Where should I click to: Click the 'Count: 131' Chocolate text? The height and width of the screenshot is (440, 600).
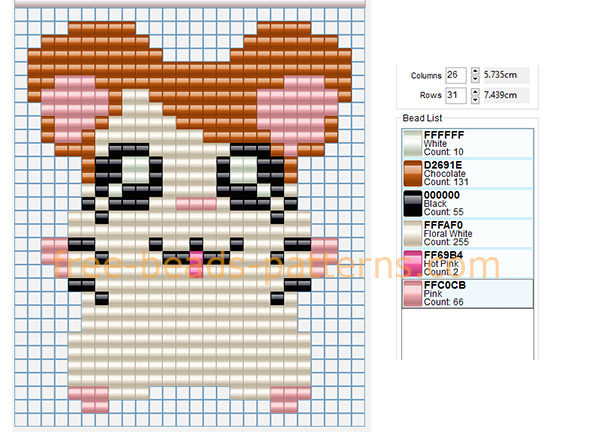446,182
